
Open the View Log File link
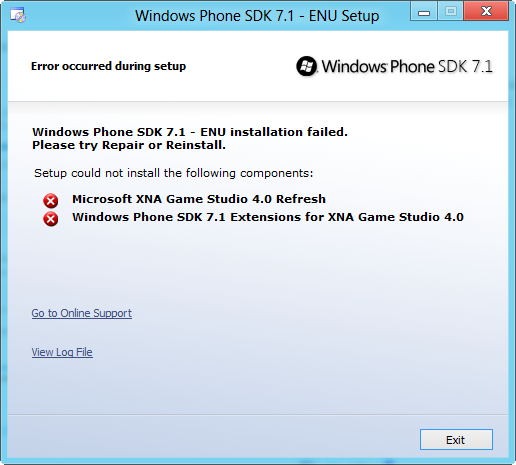(62, 352)
